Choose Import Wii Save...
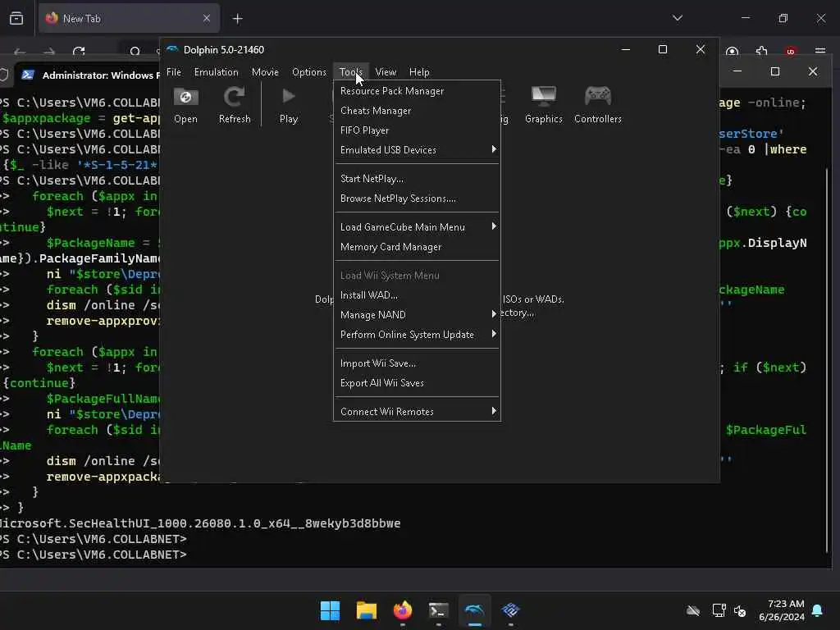This screenshot has width=840, height=630. point(417,363)
